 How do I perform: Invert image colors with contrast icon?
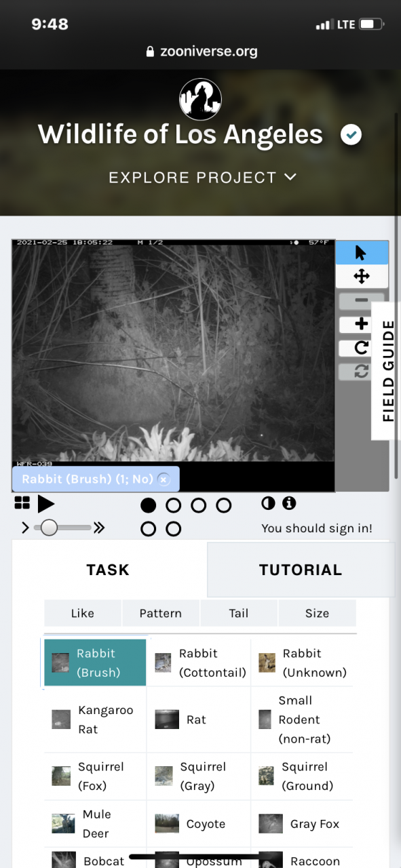[269, 503]
